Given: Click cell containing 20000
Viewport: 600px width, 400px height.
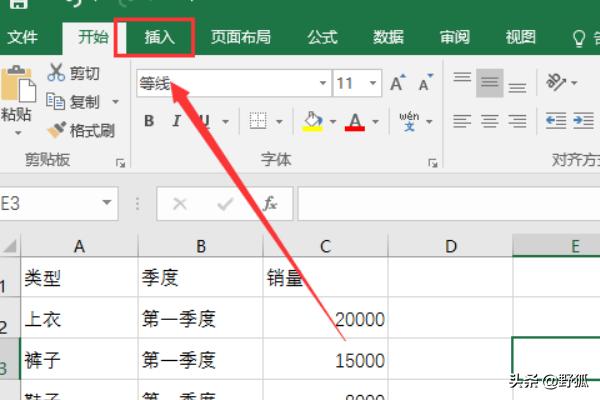Looking at the screenshot, I should 325,318.
